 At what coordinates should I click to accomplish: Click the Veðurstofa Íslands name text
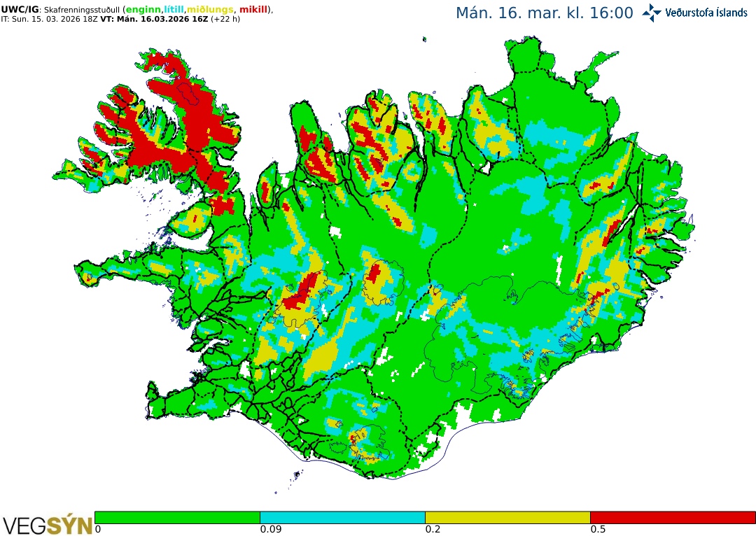click(x=706, y=13)
